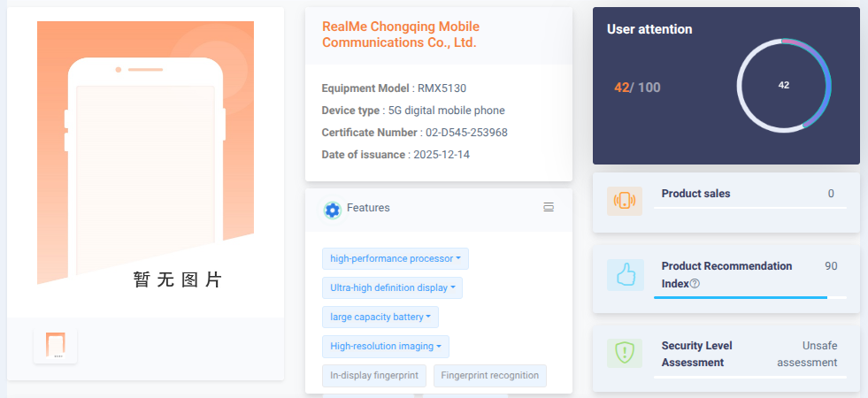Click the User attention circular gauge
Viewport: 868px width, 398px height.
783,86
